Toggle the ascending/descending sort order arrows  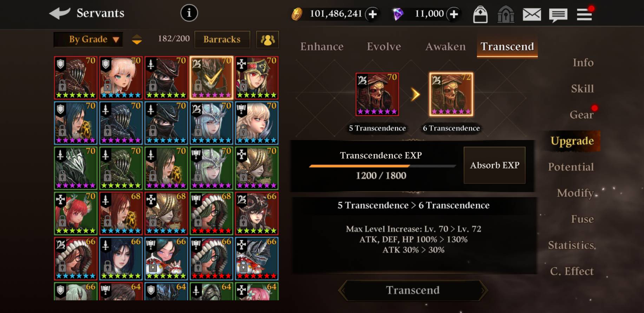tap(137, 39)
